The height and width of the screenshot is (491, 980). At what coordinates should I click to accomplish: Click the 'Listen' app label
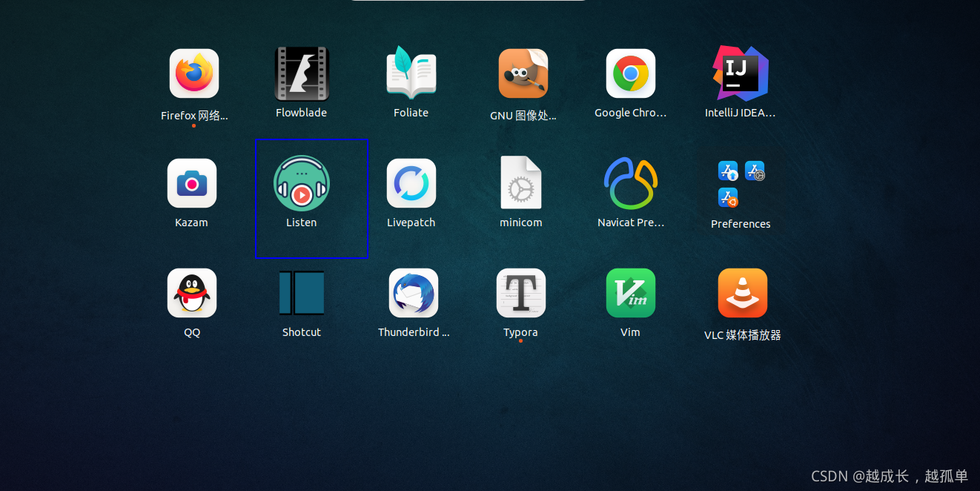[302, 223]
